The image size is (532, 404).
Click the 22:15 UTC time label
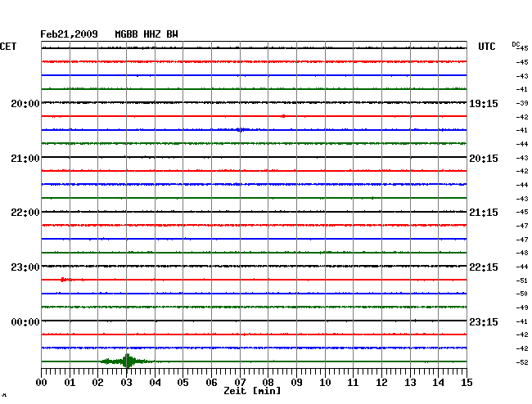pyautogui.click(x=484, y=267)
